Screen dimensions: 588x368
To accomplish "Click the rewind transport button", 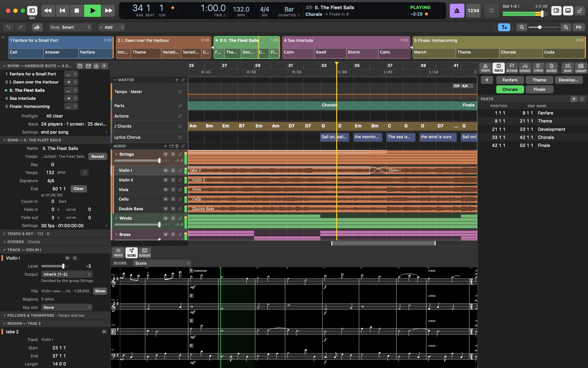I will pos(48,11).
